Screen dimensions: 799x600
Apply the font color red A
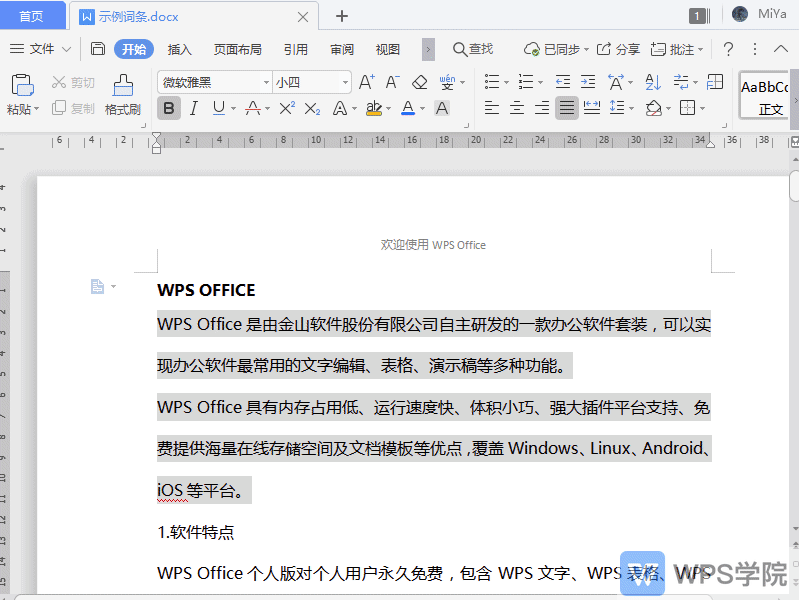coord(253,108)
